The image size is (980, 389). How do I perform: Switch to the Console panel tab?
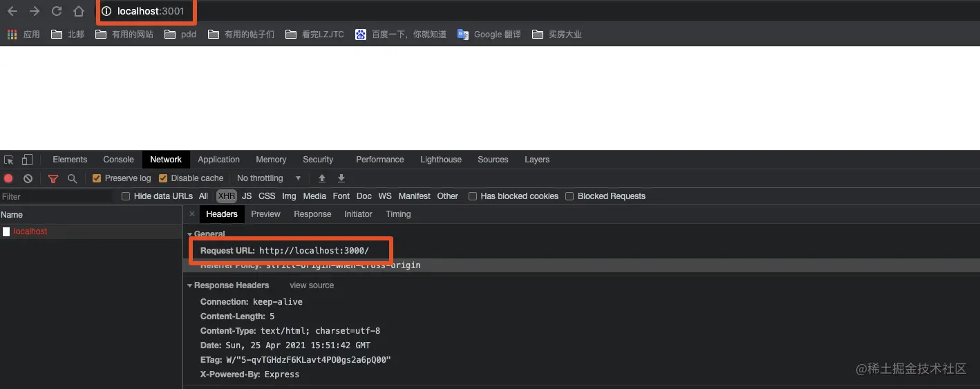pyautogui.click(x=118, y=160)
